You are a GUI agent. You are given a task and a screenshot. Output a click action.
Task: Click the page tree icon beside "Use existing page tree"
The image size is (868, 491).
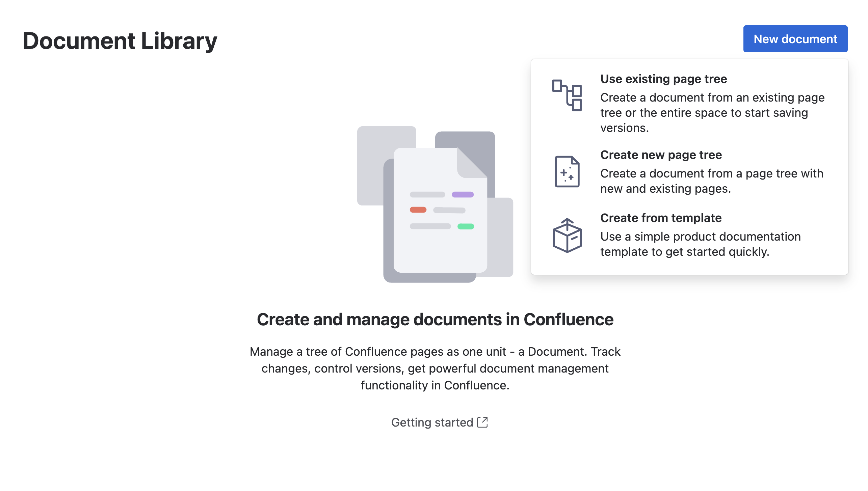567,96
